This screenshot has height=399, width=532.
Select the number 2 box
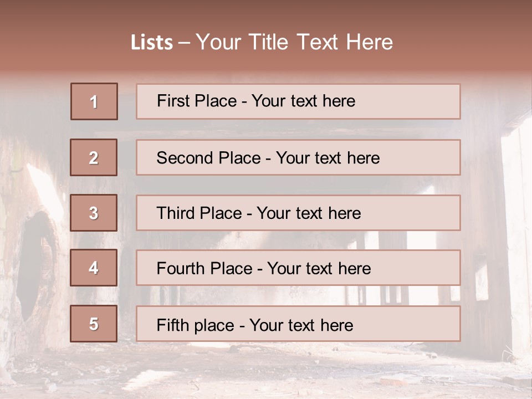(x=94, y=157)
